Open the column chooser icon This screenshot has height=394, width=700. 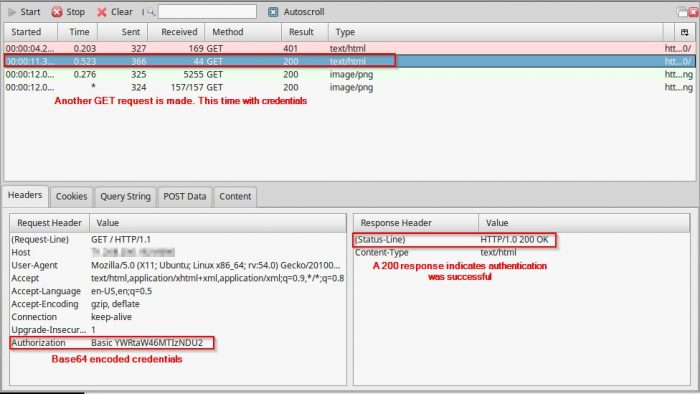click(685, 32)
